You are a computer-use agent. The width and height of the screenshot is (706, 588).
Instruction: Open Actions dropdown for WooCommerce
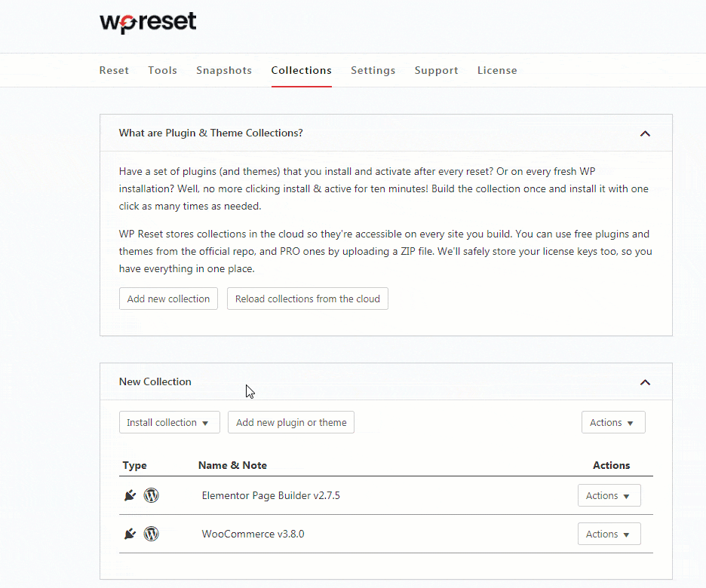tap(609, 534)
